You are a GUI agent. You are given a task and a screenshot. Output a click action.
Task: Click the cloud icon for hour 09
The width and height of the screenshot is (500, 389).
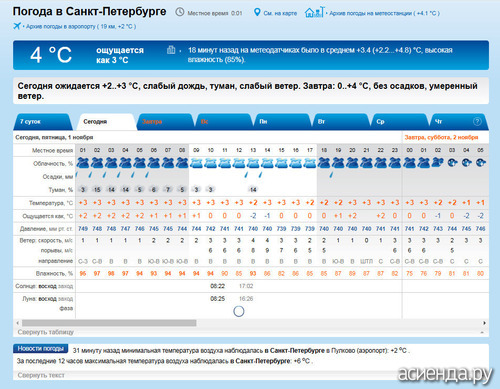[x=196, y=163]
